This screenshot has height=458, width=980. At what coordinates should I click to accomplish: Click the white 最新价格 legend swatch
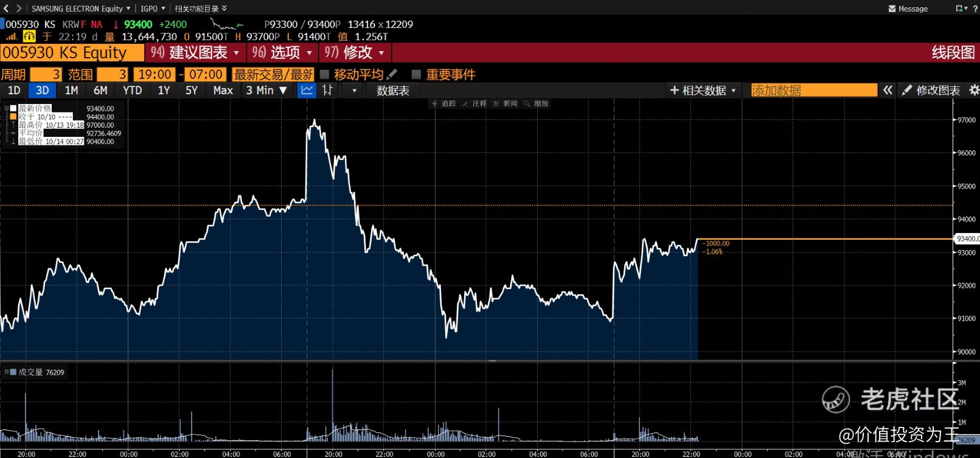[x=13, y=108]
